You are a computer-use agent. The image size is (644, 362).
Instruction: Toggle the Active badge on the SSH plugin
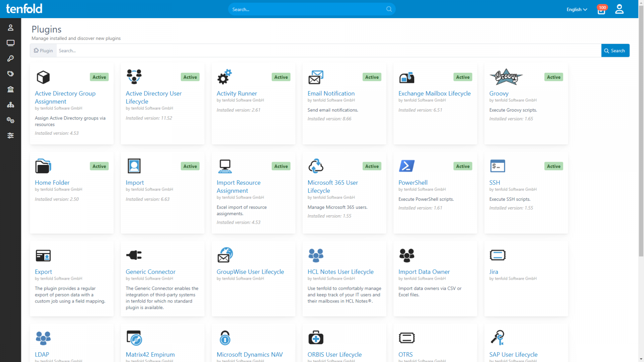pyautogui.click(x=554, y=166)
